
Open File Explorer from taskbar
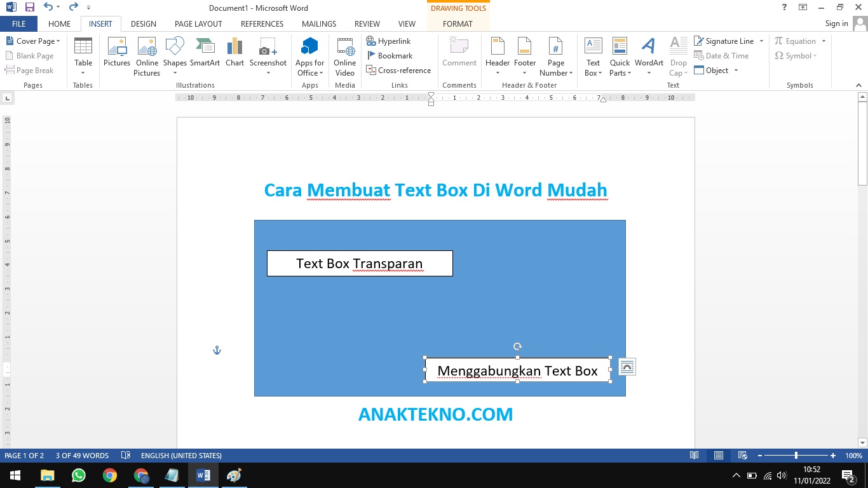pyautogui.click(x=48, y=475)
